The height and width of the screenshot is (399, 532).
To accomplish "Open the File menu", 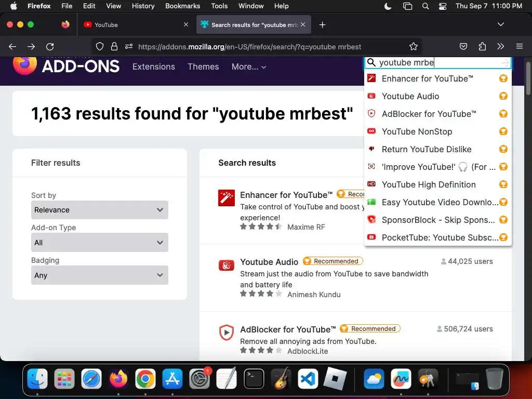I will pyautogui.click(x=66, y=6).
